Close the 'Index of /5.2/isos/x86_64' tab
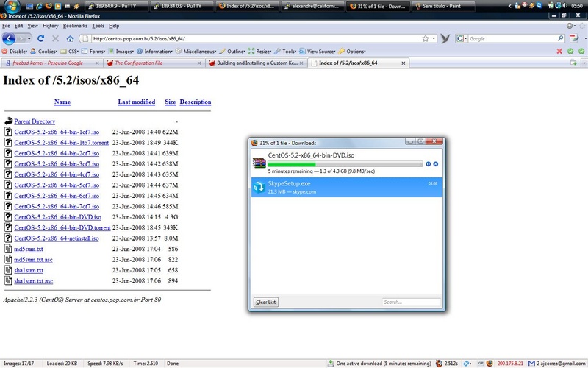588x368 pixels. click(x=403, y=63)
